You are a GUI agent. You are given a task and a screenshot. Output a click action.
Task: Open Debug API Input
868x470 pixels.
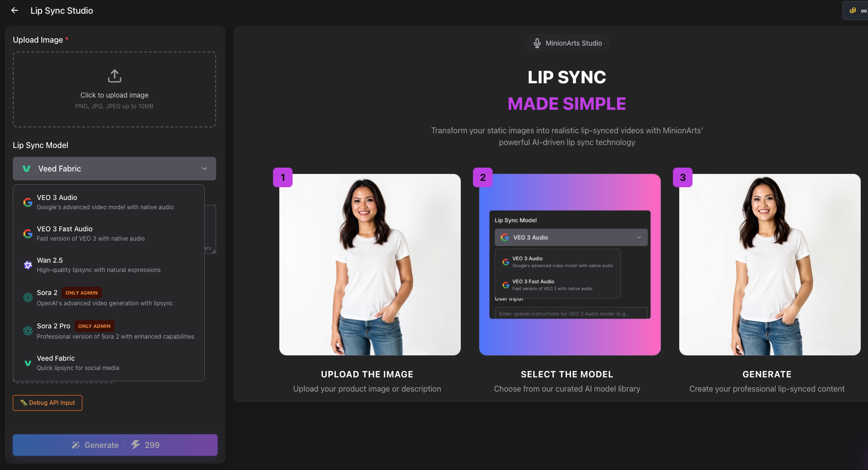47,402
